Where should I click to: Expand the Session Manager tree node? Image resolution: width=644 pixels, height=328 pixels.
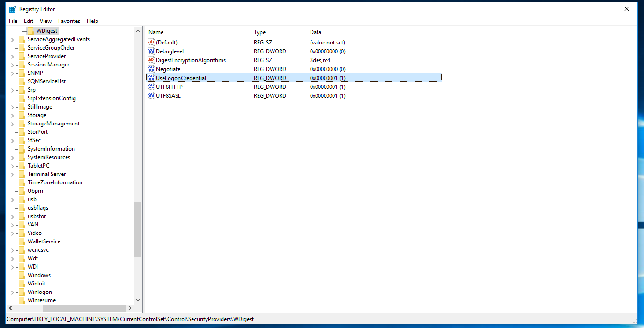tap(12, 65)
